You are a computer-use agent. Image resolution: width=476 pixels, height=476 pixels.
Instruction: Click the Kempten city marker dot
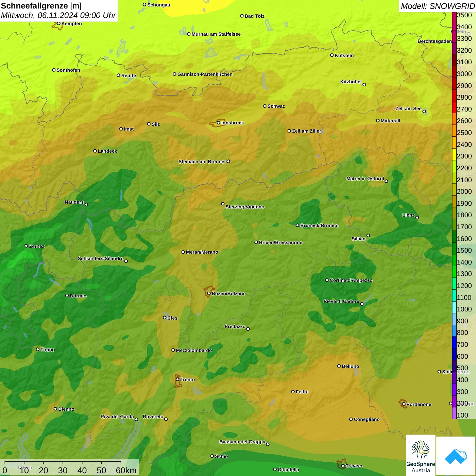(58, 23)
